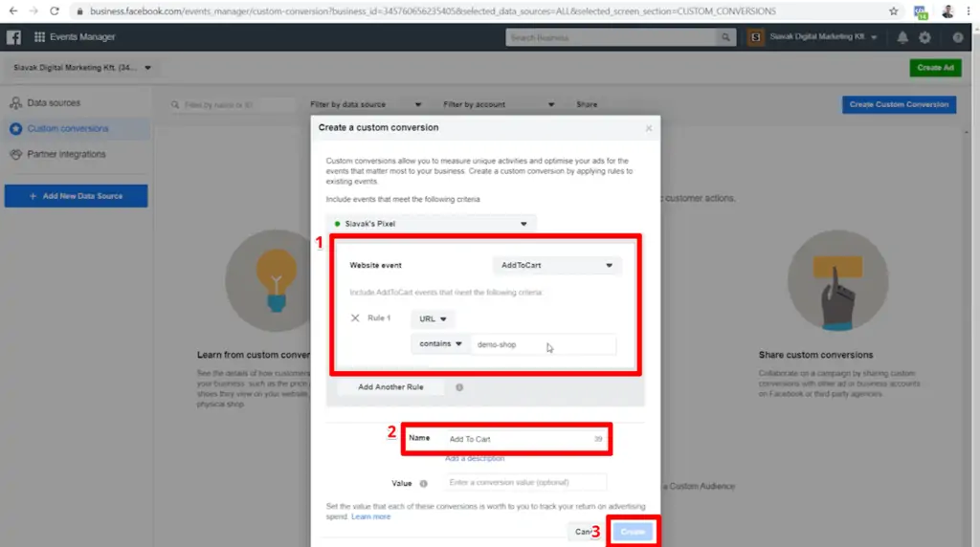This screenshot has width=980, height=547.
Task: Click the demo-shop URL value field
Action: pyautogui.click(x=544, y=344)
